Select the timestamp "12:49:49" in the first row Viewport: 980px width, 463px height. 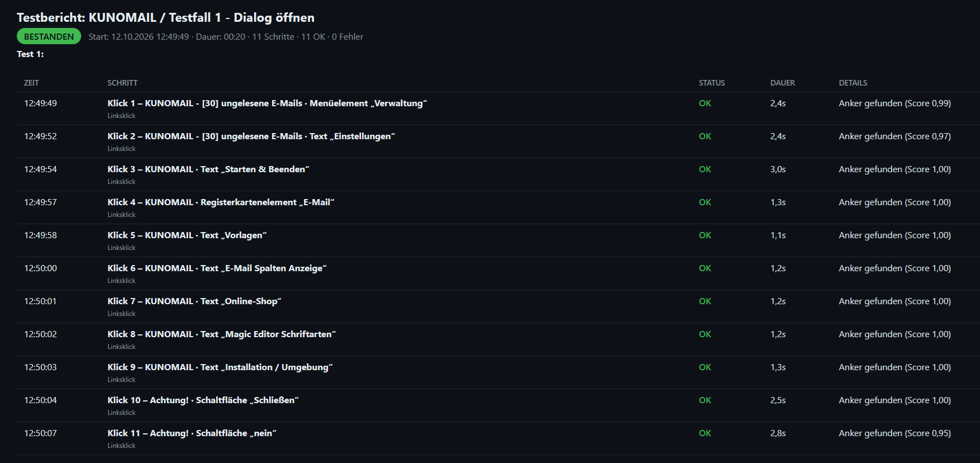point(40,103)
